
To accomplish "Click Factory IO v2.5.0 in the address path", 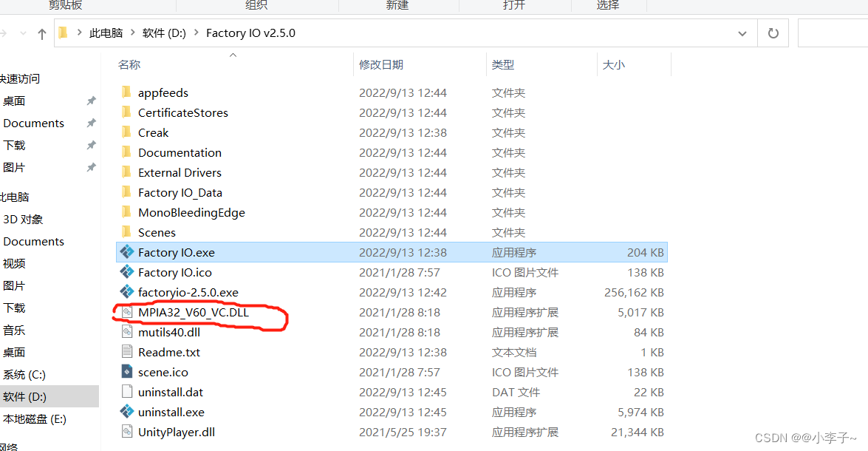I will [x=250, y=33].
